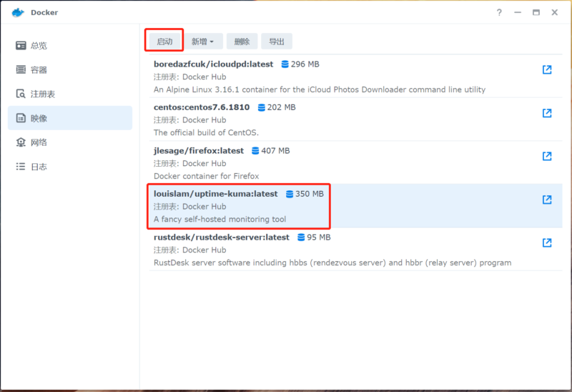
Task: Close the Docker window
Action: (x=555, y=12)
